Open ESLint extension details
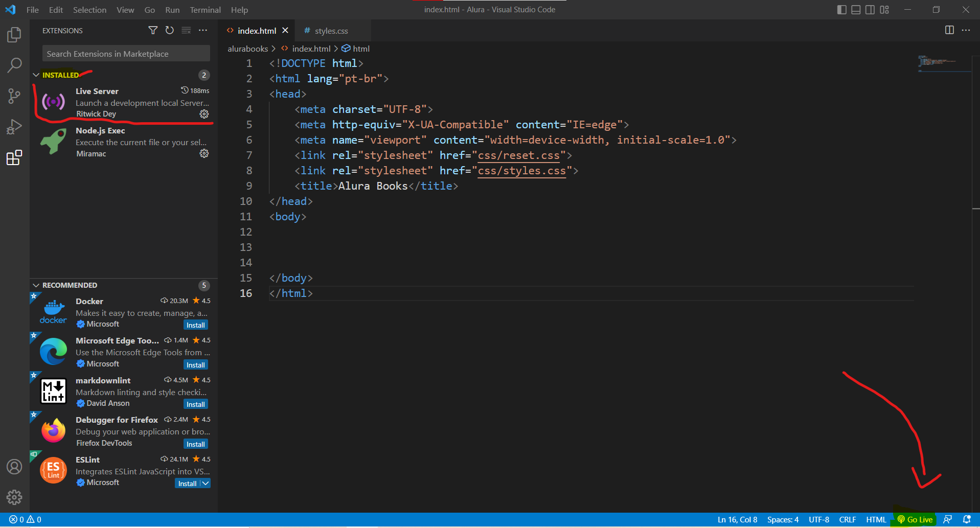Viewport: 980px width, 528px height. coord(124,471)
